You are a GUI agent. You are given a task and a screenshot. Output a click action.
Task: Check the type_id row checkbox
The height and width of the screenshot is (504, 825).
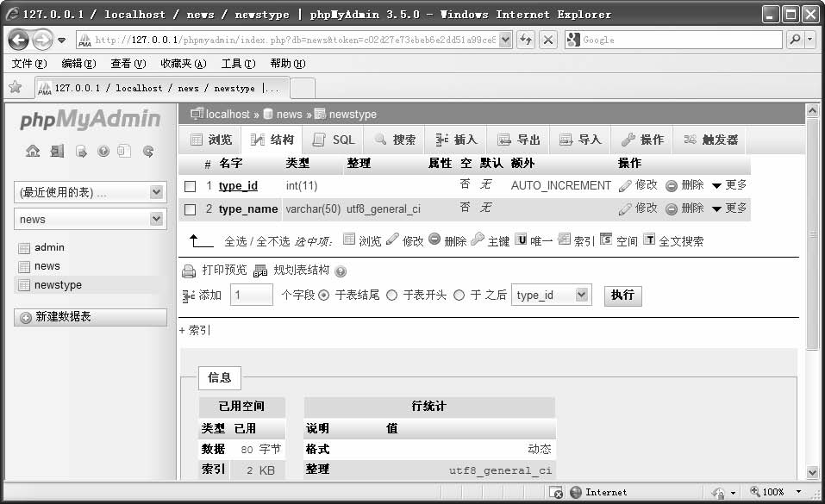coord(191,186)
